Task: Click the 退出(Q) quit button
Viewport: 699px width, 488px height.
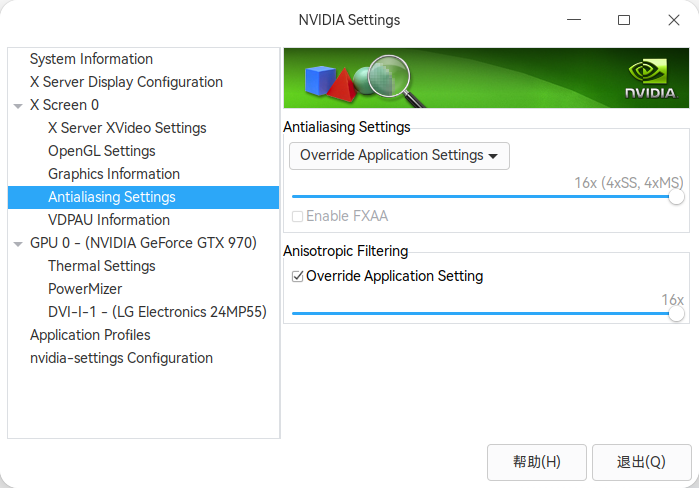Action: (641, 462)
